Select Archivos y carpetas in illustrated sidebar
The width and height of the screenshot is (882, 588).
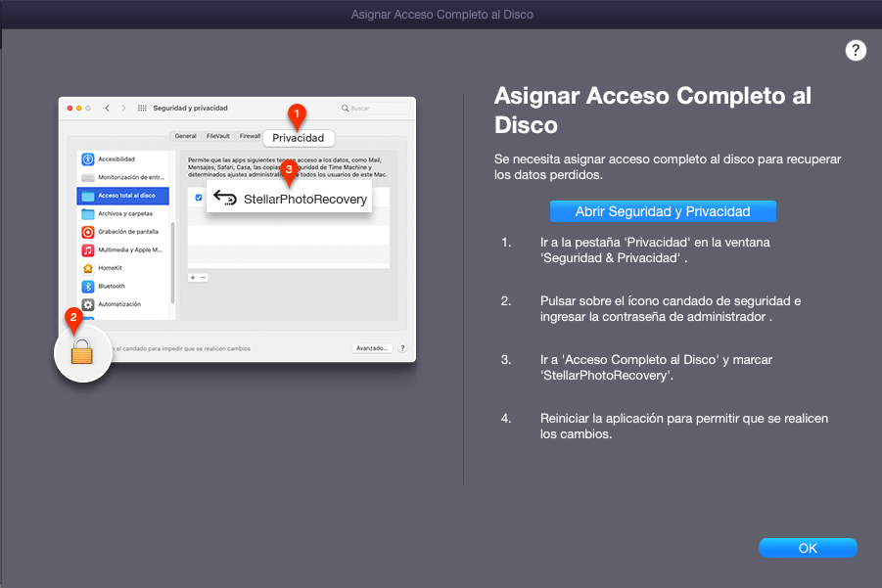[122, 213]
